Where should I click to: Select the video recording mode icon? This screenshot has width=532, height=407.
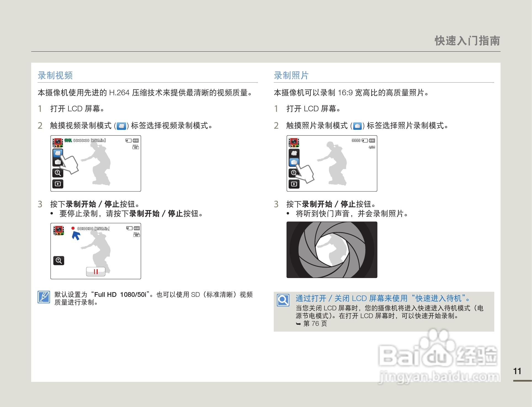click(x=58, y=154)
